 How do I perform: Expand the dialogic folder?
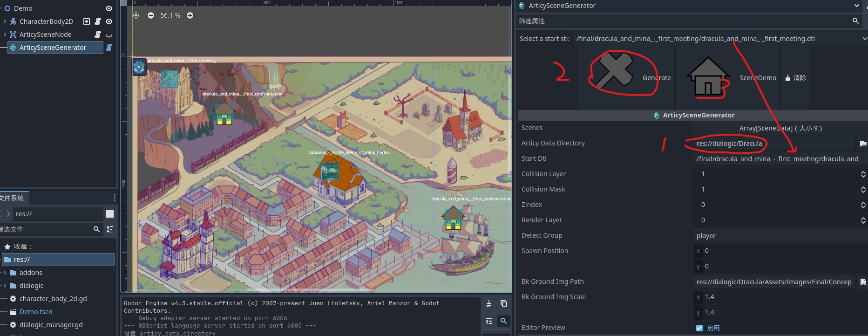pos(5,286)
